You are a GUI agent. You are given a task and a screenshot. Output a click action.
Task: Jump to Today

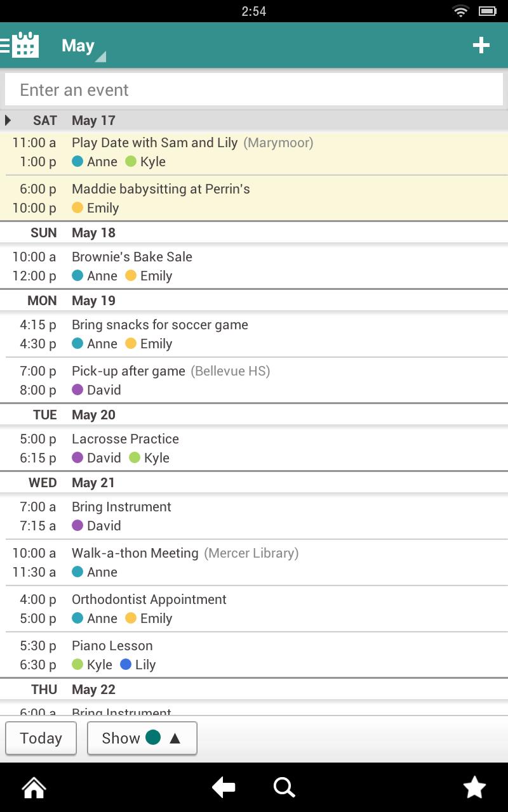[x=41, y=738]
